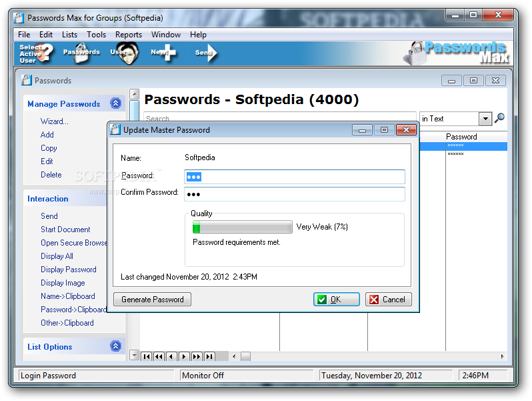
Task: Open the Users face toolbar icon
Action: (125, 53)
